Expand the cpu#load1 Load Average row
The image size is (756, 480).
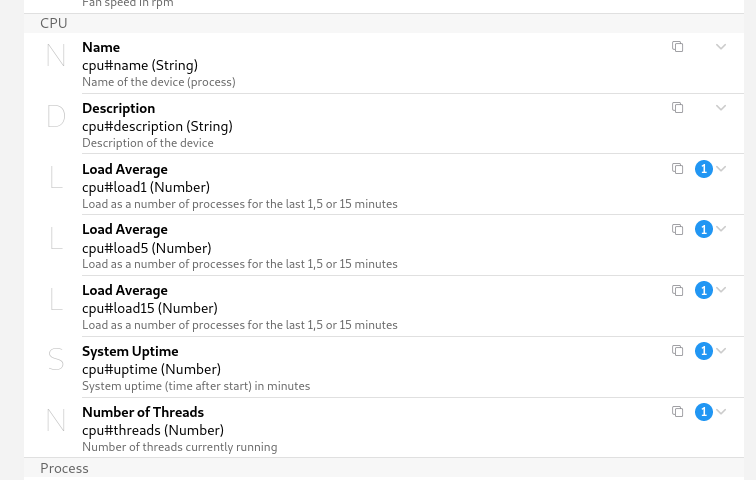click(x=721, y=169)
